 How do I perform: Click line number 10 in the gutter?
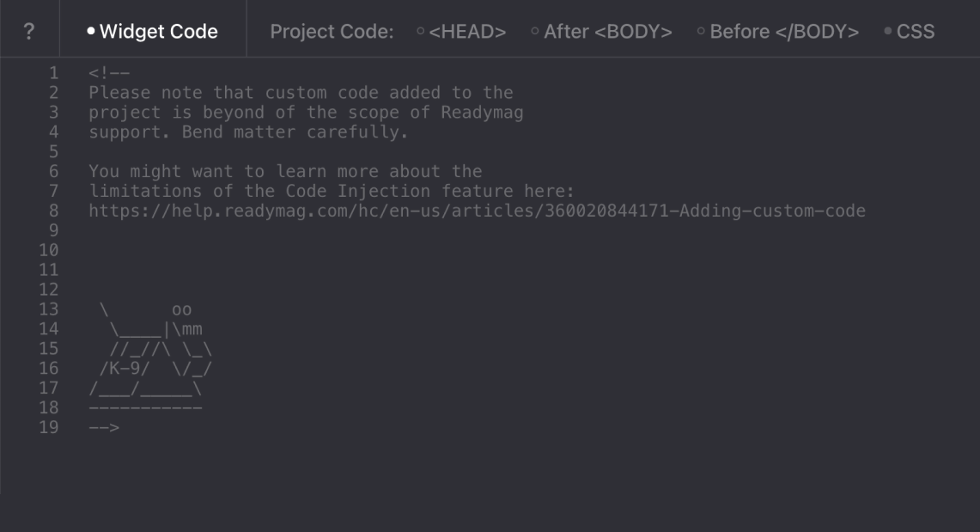(x=49, y=251)
